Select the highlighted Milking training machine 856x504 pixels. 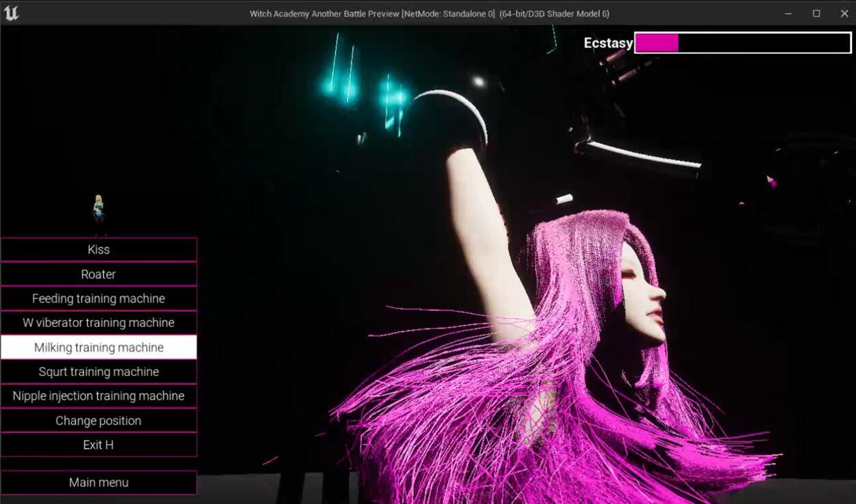pos(98,346)
